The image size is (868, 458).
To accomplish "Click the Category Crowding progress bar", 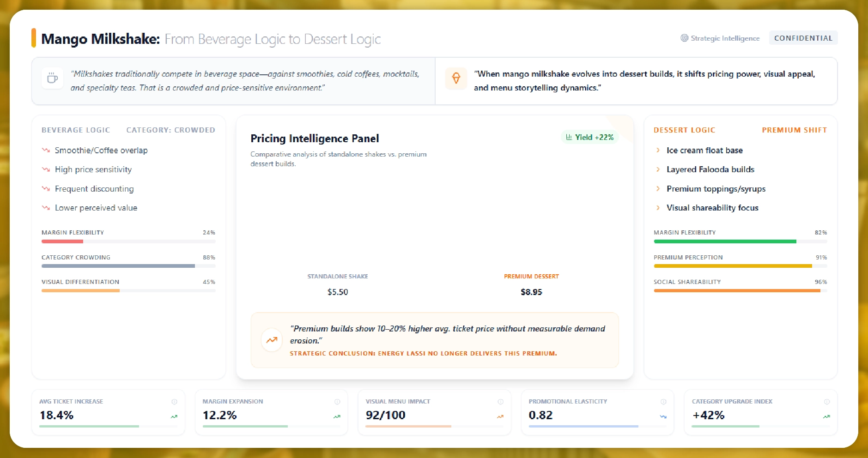I will (x=128, y=266).
